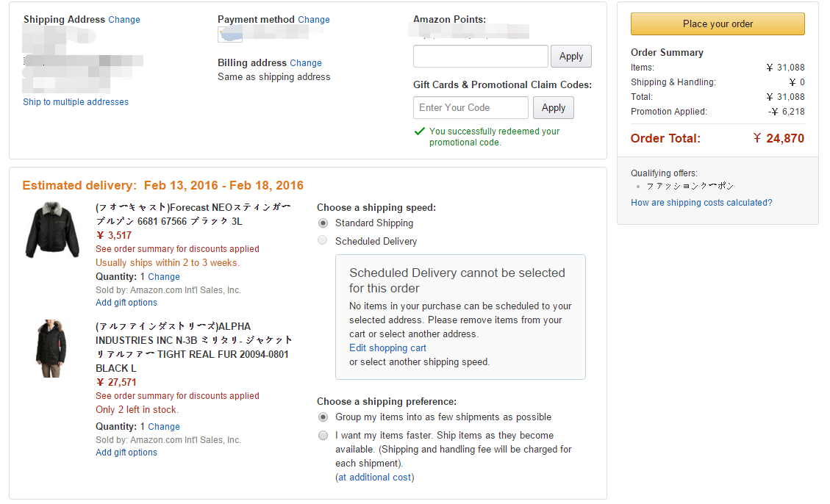Open How are shipping costs calculated link
The width and height of the screenshot is (830, 504).
[701, 203]
